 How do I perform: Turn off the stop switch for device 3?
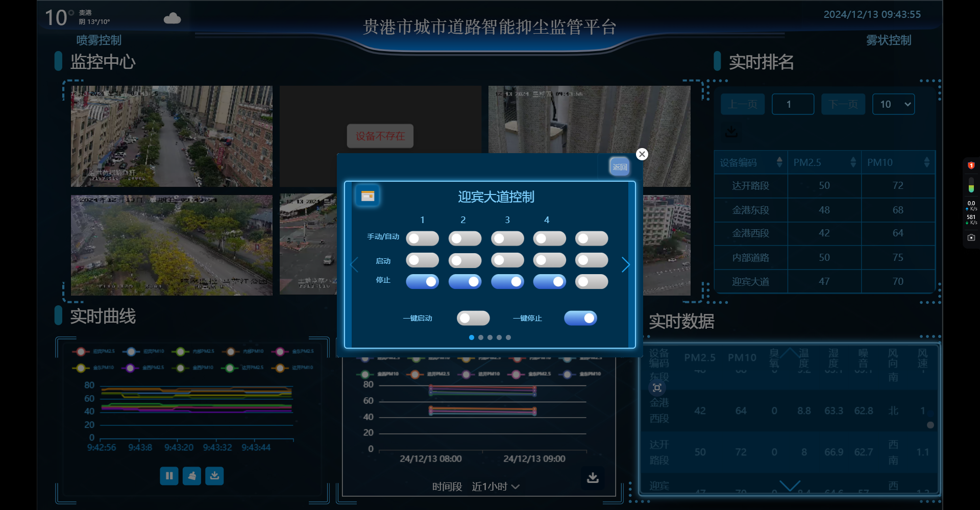(507, 282)
